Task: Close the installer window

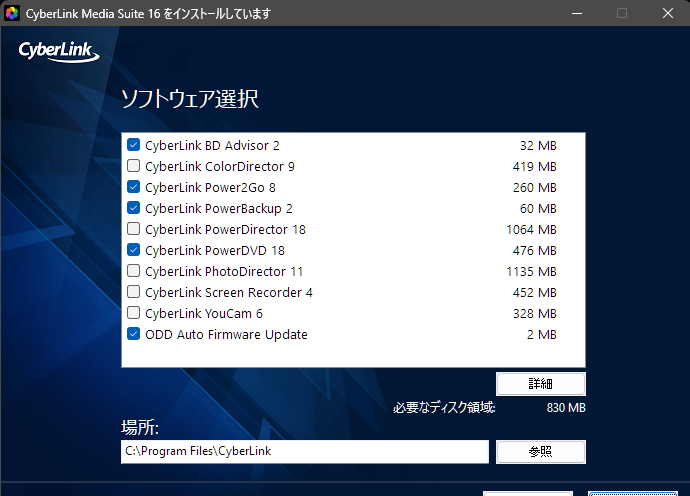Action: point(668,13)
